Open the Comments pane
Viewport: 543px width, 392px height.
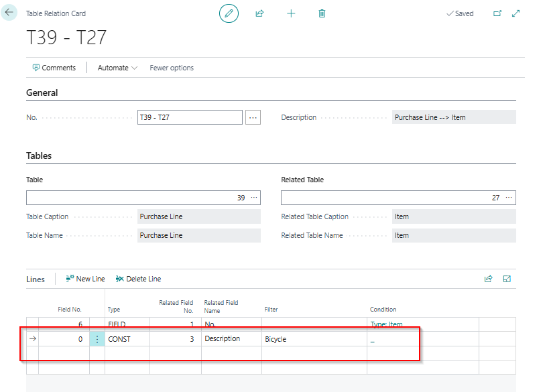(x=54, y=68)
